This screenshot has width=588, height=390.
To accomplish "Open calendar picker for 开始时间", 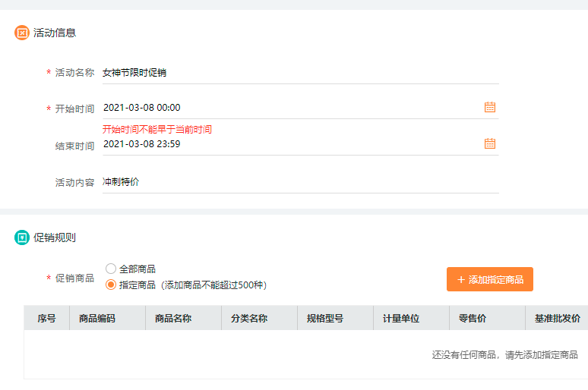I will point(490,107).
